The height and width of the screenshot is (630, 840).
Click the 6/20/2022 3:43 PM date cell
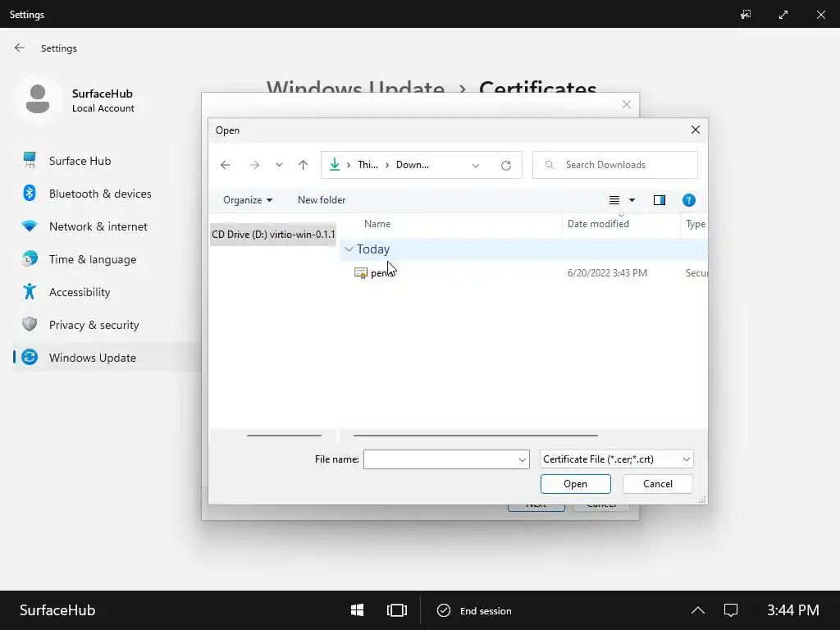click(608, 273)
